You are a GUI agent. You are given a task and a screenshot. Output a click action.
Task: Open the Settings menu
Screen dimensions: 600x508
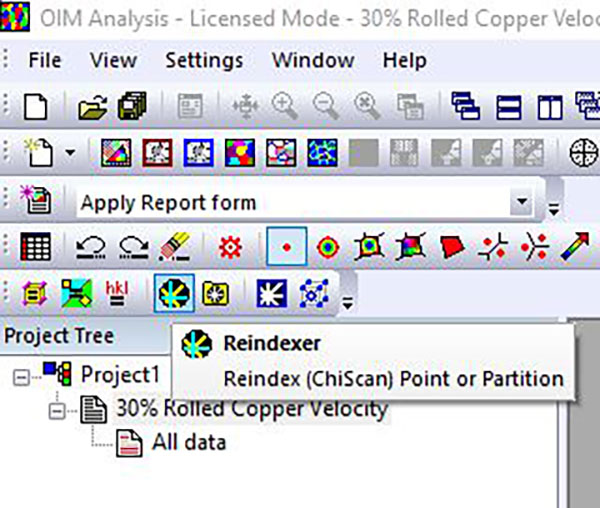[x=204, y=60]
